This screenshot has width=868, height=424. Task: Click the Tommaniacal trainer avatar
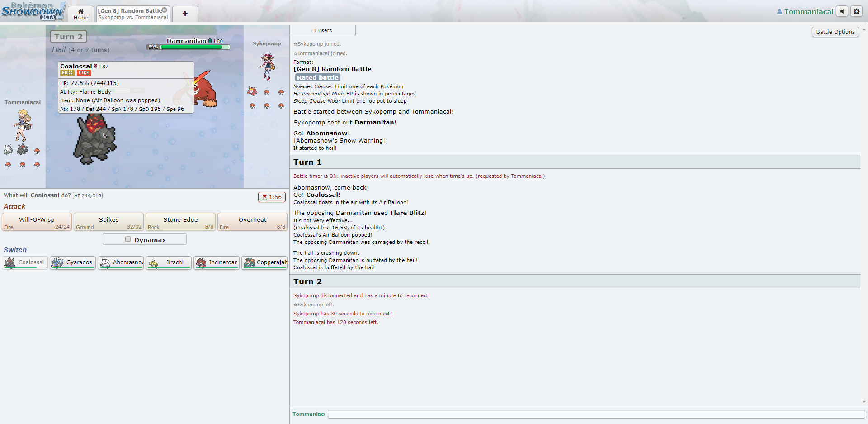pos(22,125)
